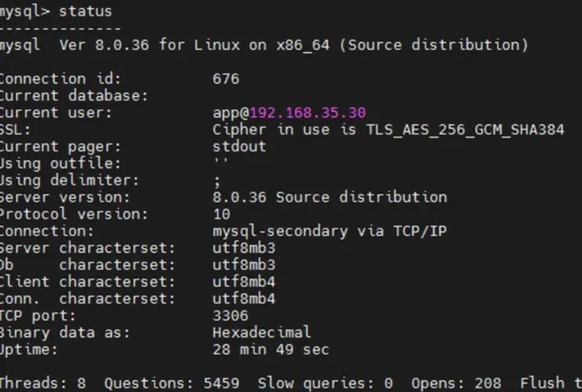Click the 'status' command at the mysql prompt
Screen dimensions: 582x392
pos(86,11)
